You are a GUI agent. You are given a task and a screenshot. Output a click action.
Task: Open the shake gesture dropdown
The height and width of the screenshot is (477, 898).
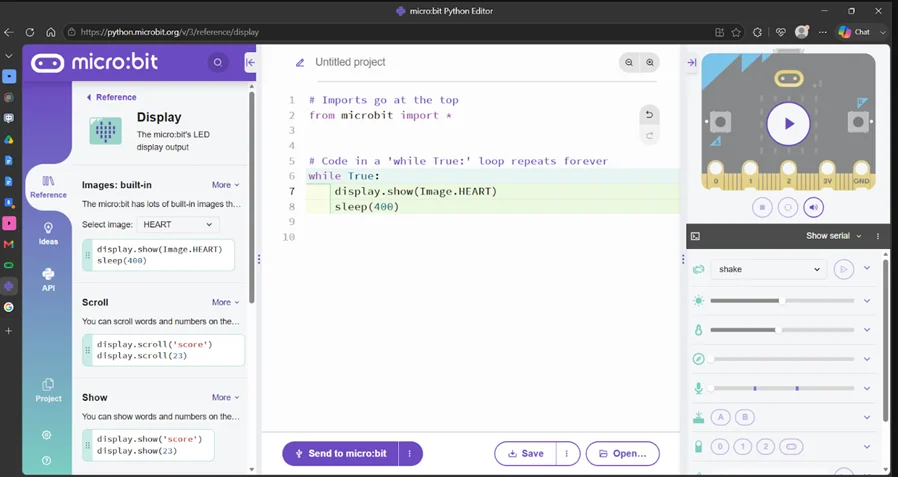click(x=769, y=269)
